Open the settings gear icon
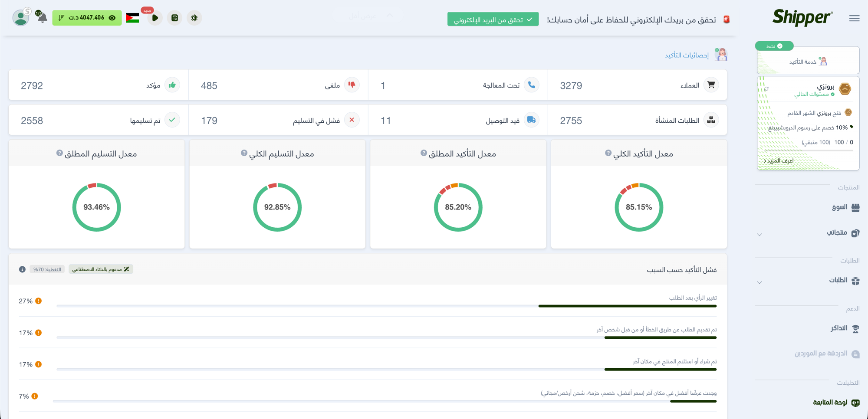 tap(194, 18)
